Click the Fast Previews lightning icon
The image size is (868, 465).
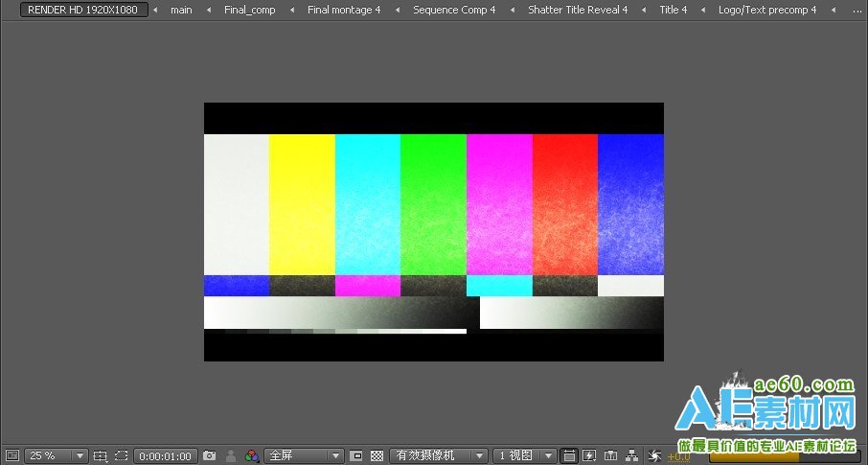coord(589,455)
